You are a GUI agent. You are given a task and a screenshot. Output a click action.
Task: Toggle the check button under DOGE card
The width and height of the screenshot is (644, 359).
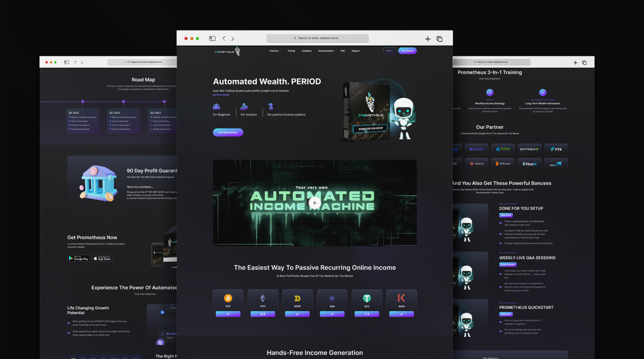[298, 314]
